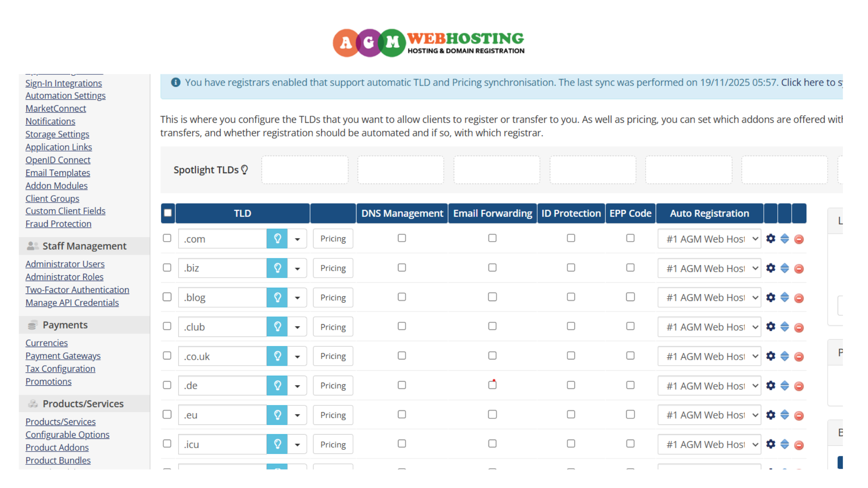Click the red delete icon in .eu row

799,415
